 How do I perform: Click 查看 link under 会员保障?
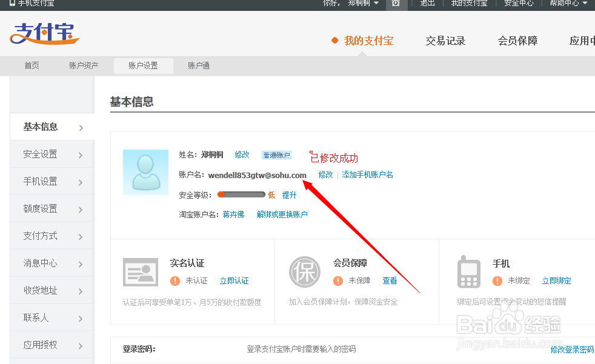(390, 281)
